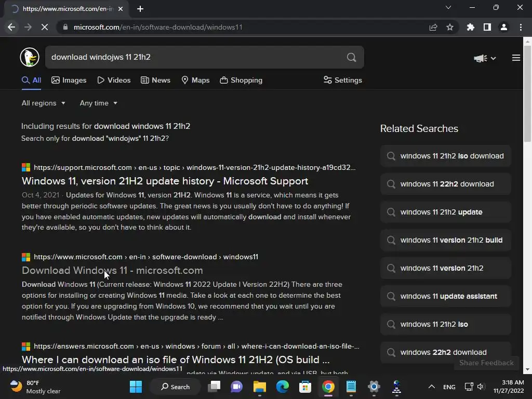Stop loading the page

pos(45,27)
